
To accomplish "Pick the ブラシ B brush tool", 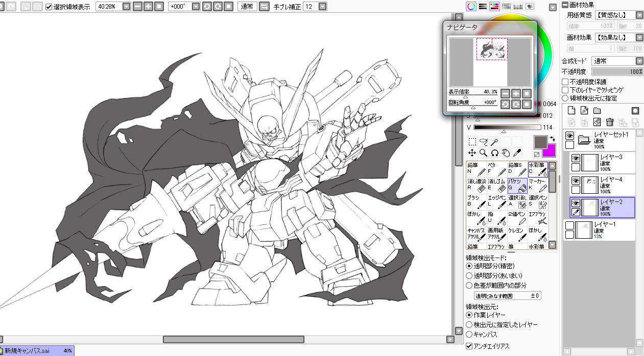I will click(x=476, y=202).
